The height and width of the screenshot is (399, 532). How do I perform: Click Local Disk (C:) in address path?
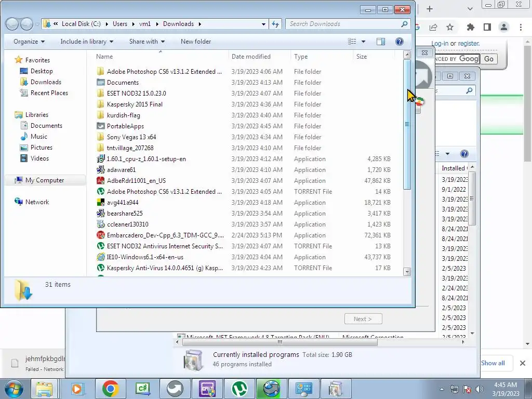click(x=81, y=24)
